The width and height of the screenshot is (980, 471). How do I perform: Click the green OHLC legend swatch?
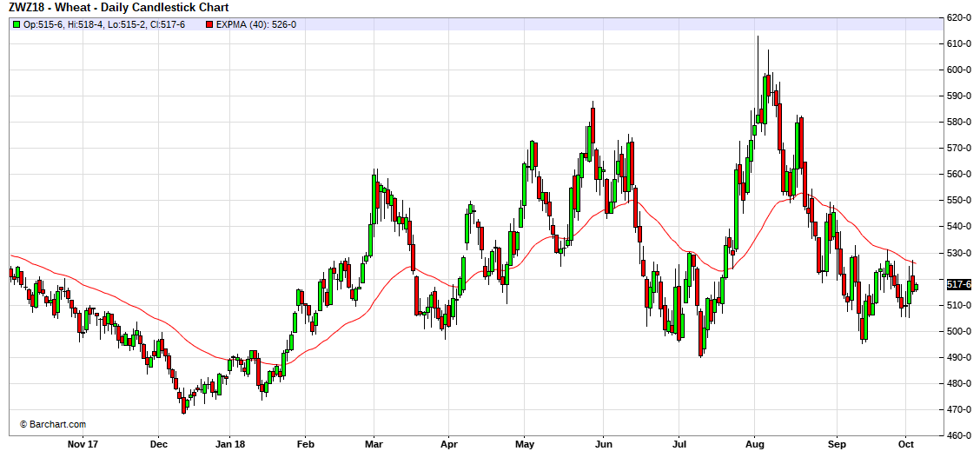(17, 24)
